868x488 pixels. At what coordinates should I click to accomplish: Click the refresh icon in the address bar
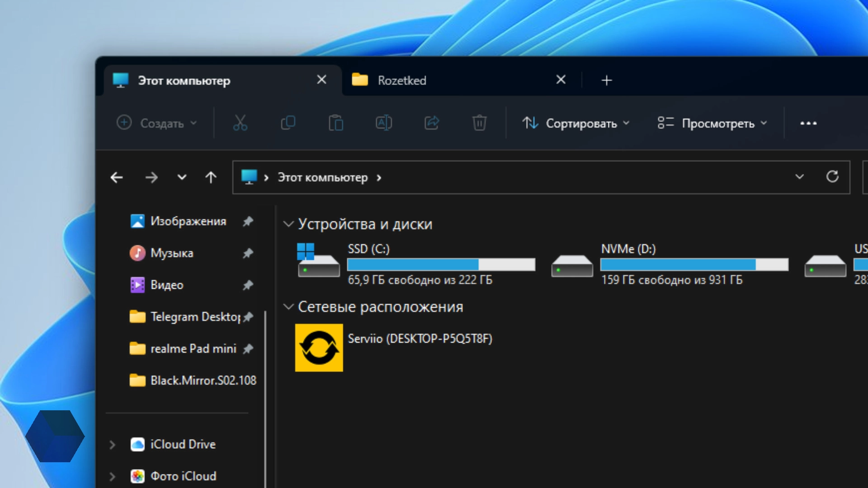coord(833,177)
